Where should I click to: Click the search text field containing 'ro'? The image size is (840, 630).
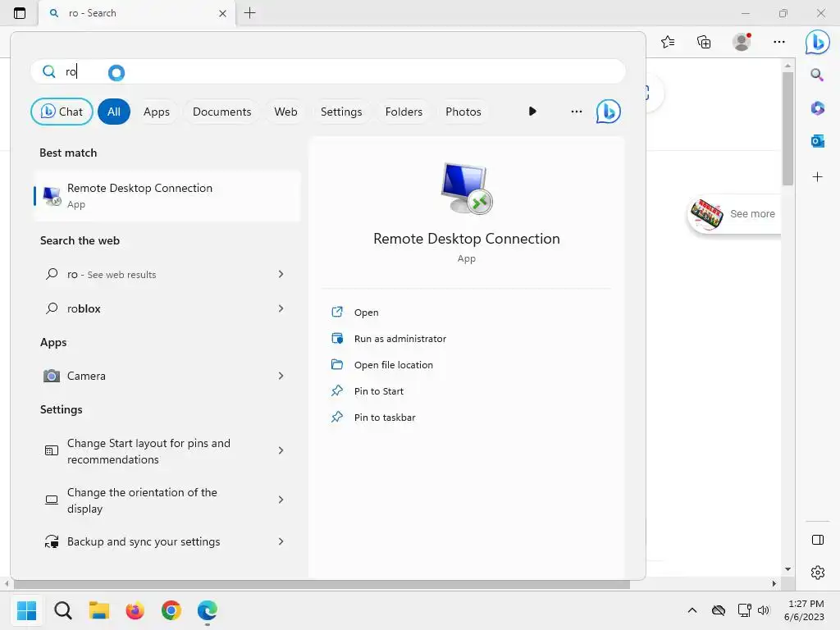pos(328,72)
